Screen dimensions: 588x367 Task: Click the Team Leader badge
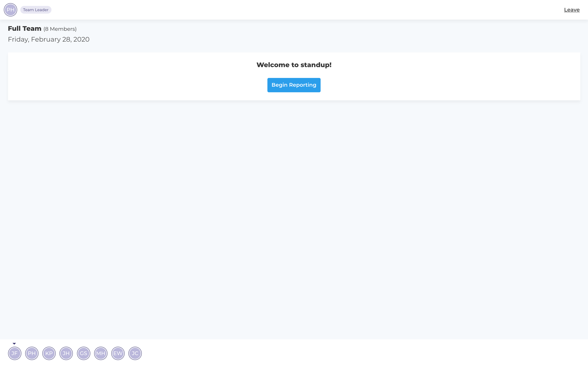(36, 10)
